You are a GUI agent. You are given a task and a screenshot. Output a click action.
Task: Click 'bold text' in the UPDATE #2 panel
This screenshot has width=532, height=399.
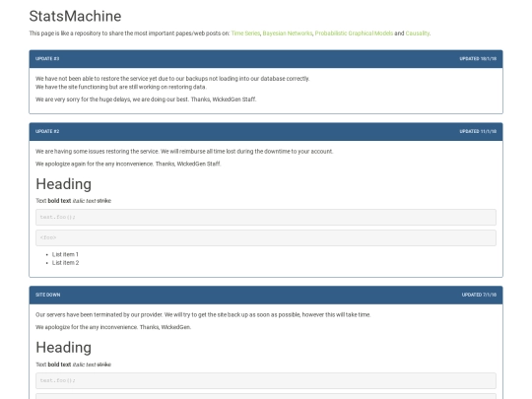click(59, 201)
